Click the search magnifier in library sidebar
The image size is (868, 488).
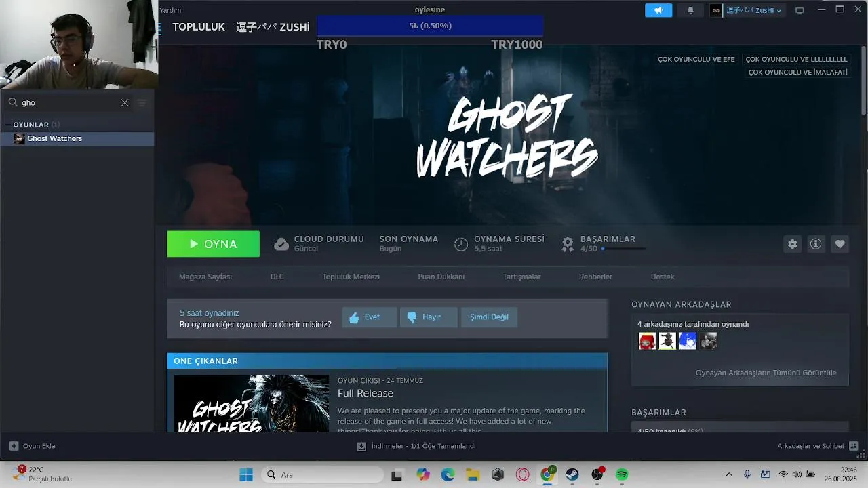tap(13, 102)
